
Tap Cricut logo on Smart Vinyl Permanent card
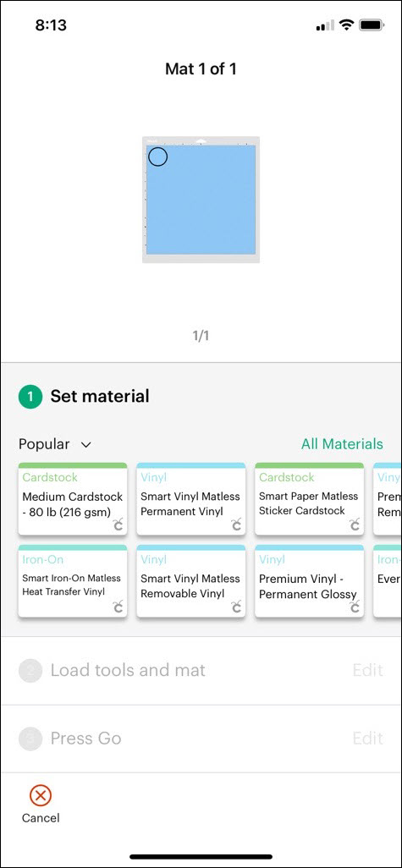click(236, 525)
